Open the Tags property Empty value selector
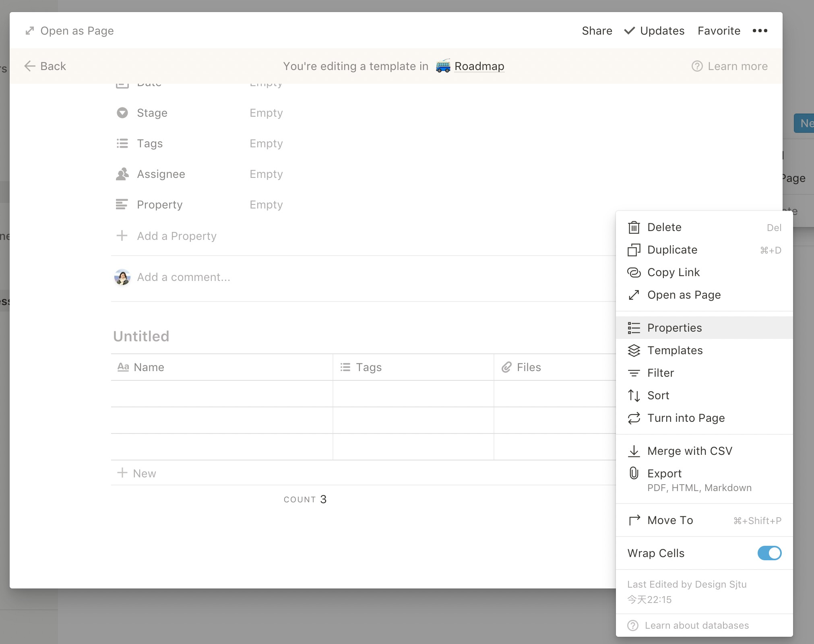 pyautogui.click(x=266, y=144)
